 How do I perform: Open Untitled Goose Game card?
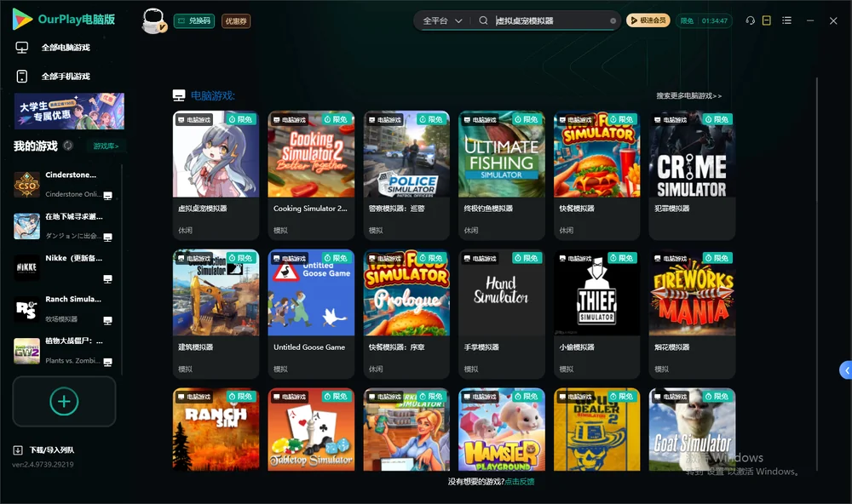coord(311,314)
